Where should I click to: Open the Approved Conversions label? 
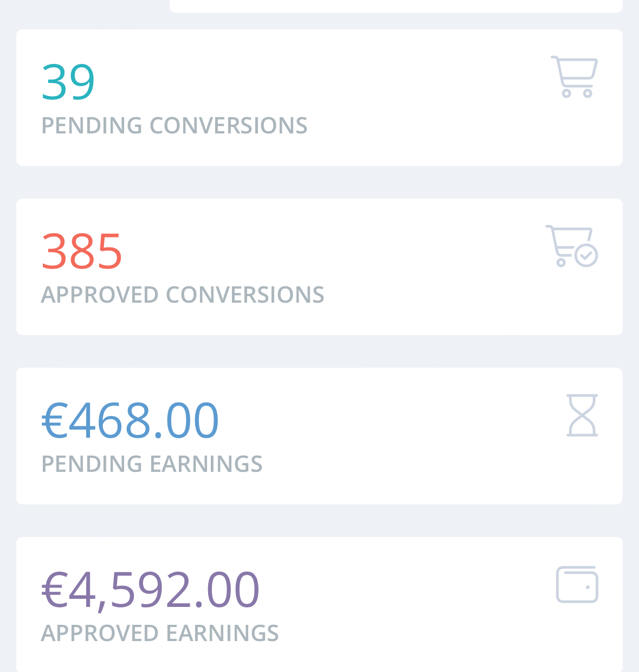click(x=183, y=295)
